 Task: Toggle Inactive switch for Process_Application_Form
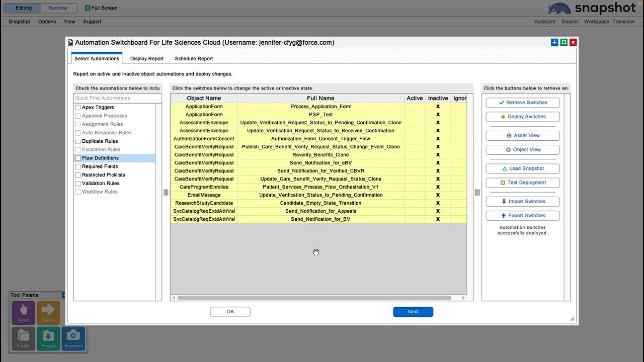pyautogui.click(x=438, y=107)
